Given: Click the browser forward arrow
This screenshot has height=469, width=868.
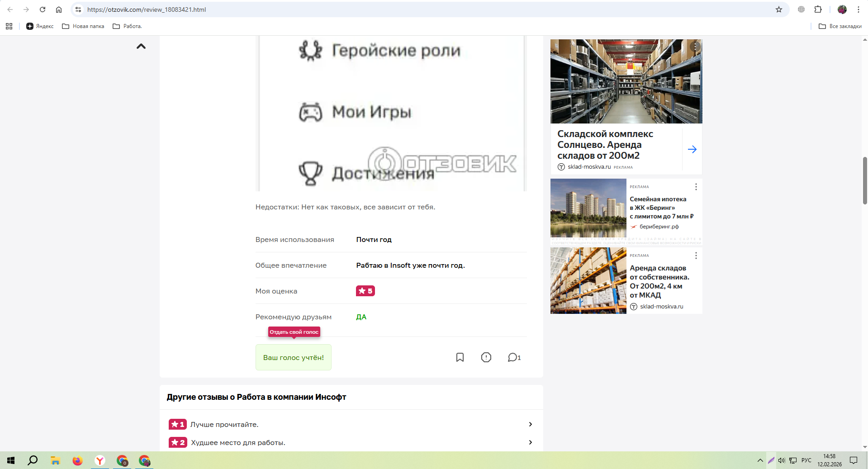Looking at the screenshot, I should pos(26,9).
